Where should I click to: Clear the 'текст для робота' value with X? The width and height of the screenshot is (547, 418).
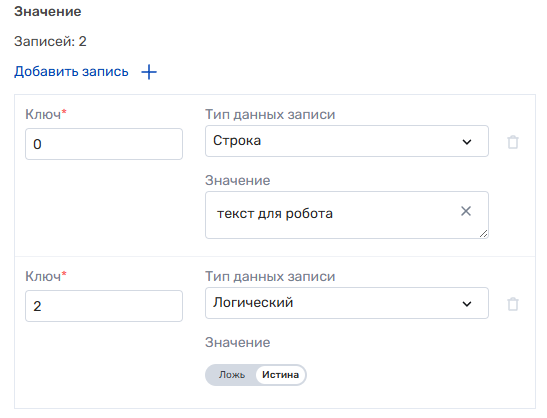tap(466, 211)
